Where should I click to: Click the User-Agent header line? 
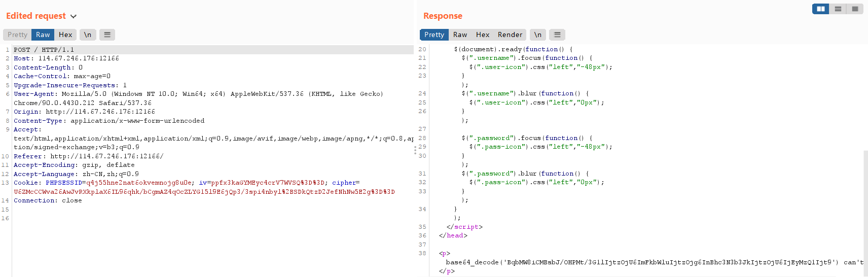(198, 98)
